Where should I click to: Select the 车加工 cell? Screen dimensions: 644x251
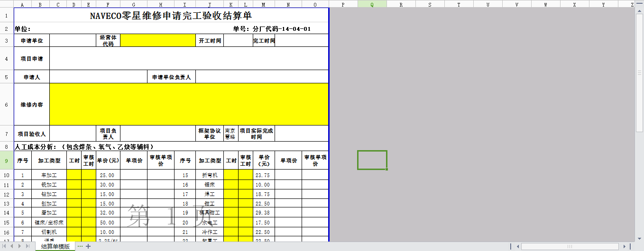49,175
